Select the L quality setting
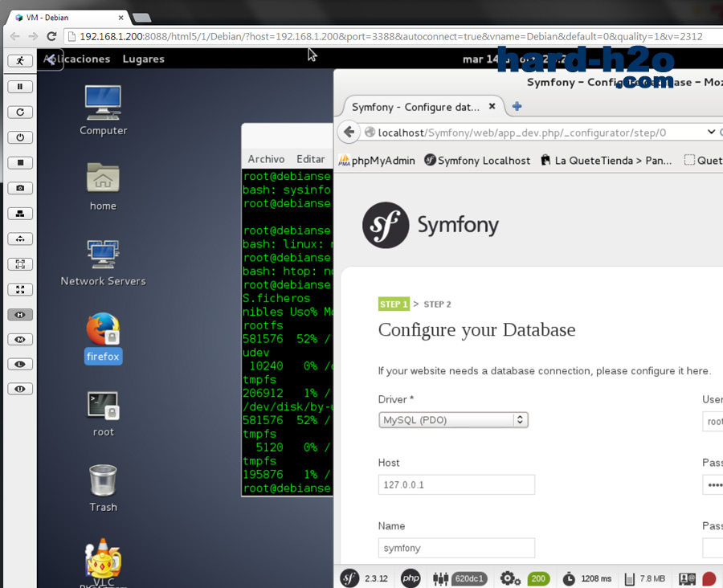 click(20, 365)
